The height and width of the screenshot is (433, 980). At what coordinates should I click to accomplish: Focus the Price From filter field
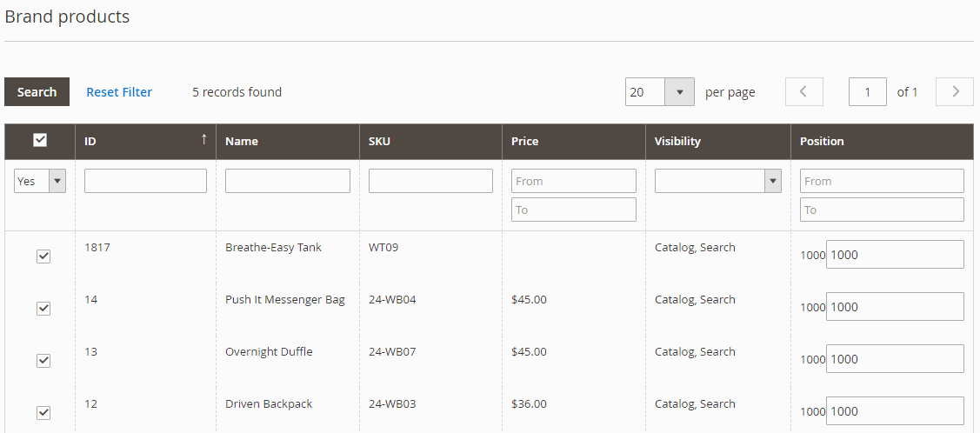574,181
